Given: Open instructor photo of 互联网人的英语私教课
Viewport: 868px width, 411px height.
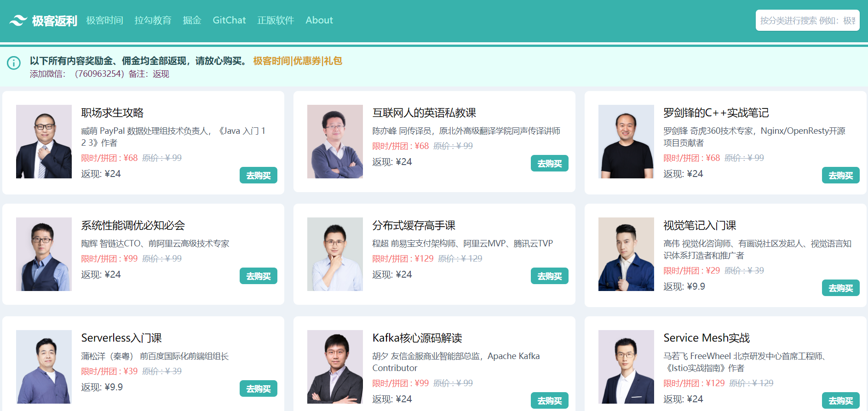Looking at the screenshot, I should tap(335, 142).
